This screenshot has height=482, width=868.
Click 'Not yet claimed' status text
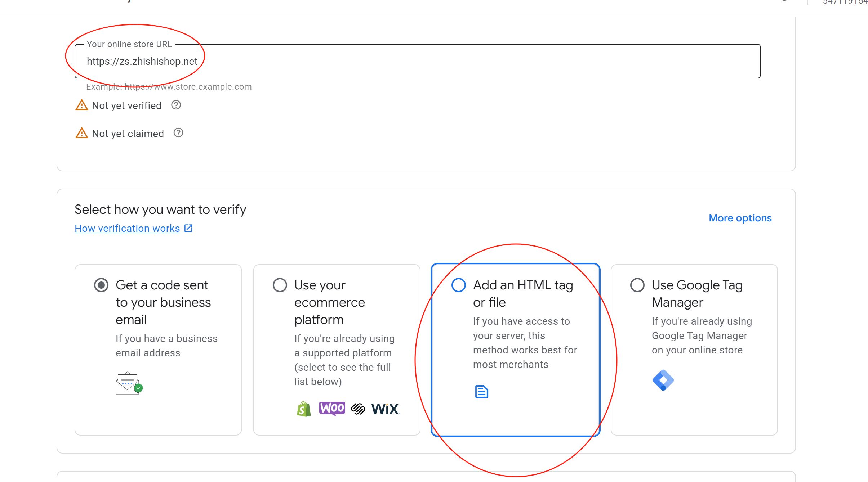click(x=128, y=134)
